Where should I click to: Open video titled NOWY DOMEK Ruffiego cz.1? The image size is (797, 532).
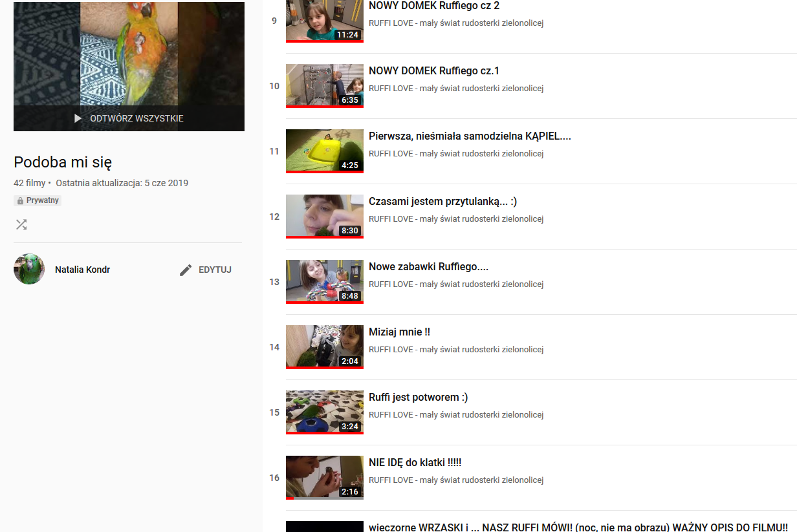(x=433, y=71)
